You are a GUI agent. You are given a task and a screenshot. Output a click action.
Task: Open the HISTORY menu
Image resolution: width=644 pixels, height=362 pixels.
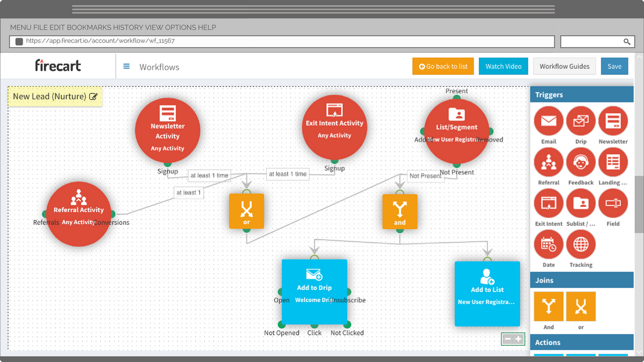click(x=128, y=28)
